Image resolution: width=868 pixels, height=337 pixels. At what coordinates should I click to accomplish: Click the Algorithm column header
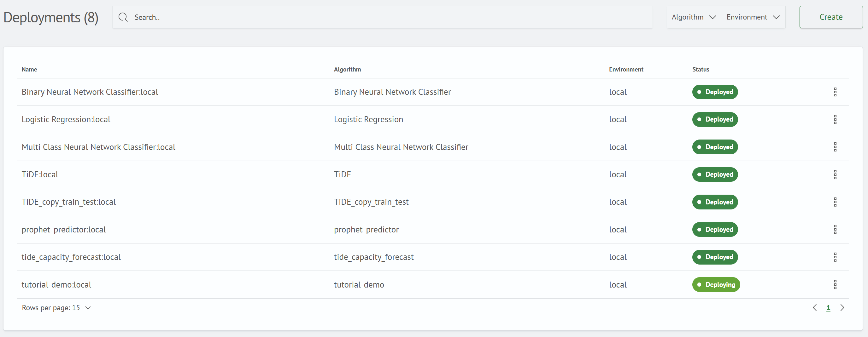pyautogui.click(x=347, y=69)
